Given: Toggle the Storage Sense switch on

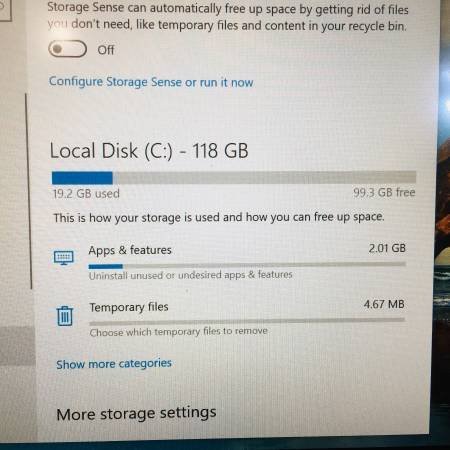Looking at the screenshot, I should (68, 49).
